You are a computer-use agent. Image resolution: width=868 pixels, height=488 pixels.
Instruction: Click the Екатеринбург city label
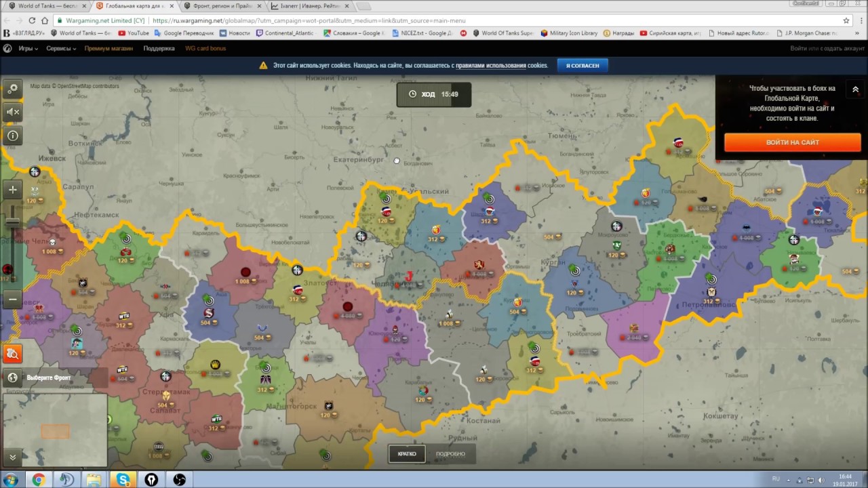tap(358, 159)
